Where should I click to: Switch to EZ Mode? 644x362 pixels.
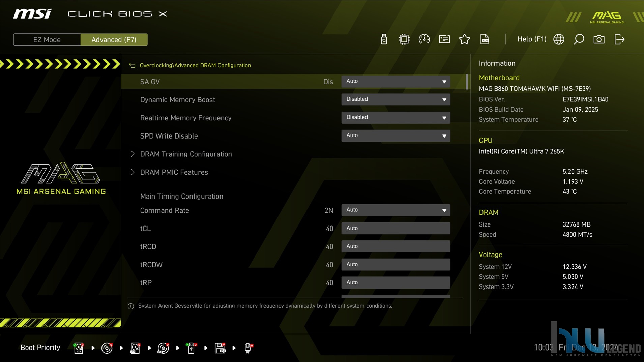pyautogui.click(x=47, y=39)
